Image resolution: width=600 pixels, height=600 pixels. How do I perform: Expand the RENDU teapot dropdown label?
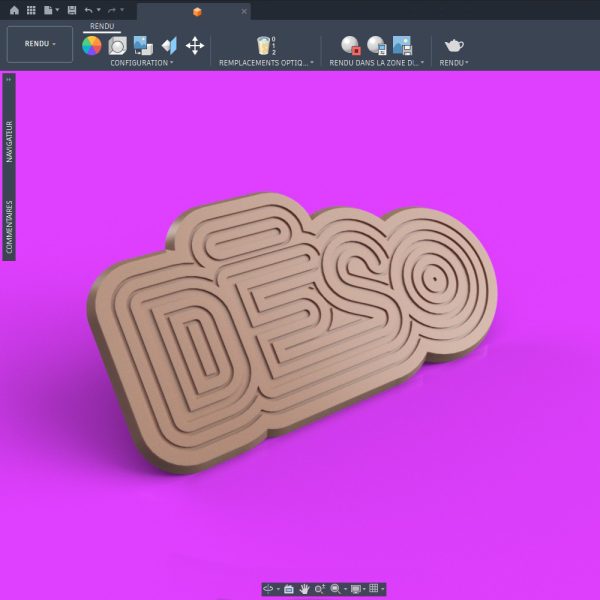pos(454,63)
